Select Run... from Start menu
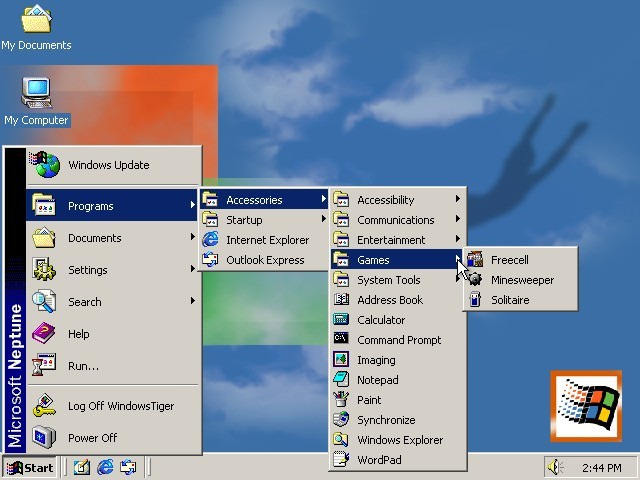 [x=113, y=365]
